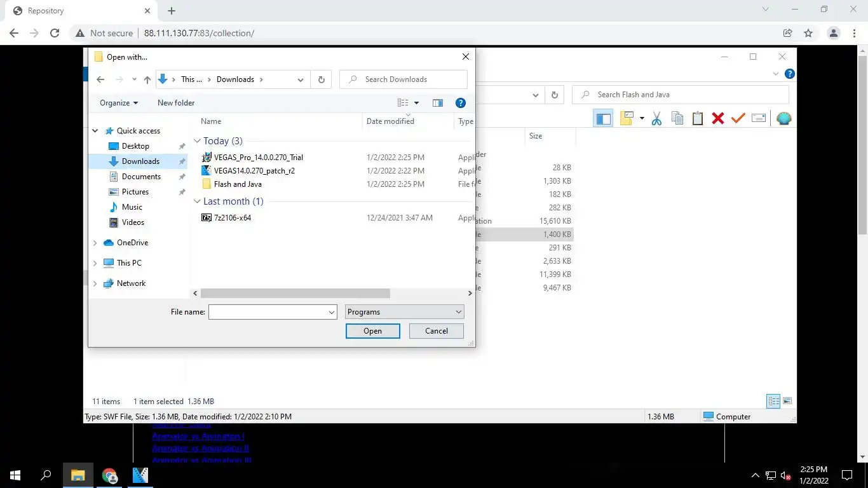Viewport: 868px width, 488px height.
Task: Click the Refresh button in the Explorer window
Action: click(x=555, y=95)
